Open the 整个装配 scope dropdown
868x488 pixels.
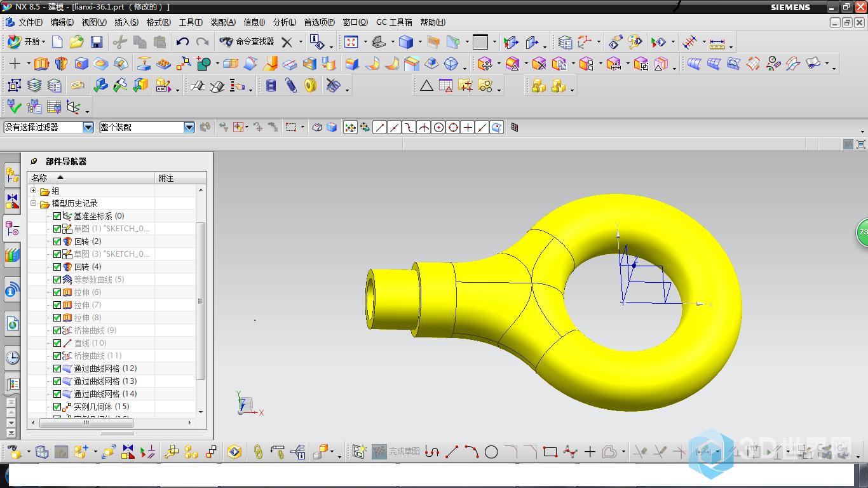coord(189,127)
